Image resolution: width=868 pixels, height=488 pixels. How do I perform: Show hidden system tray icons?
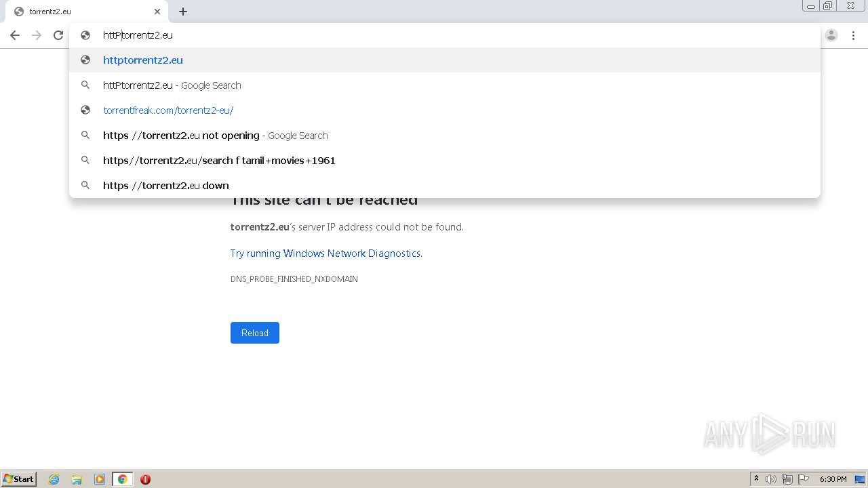pos(757,479)
